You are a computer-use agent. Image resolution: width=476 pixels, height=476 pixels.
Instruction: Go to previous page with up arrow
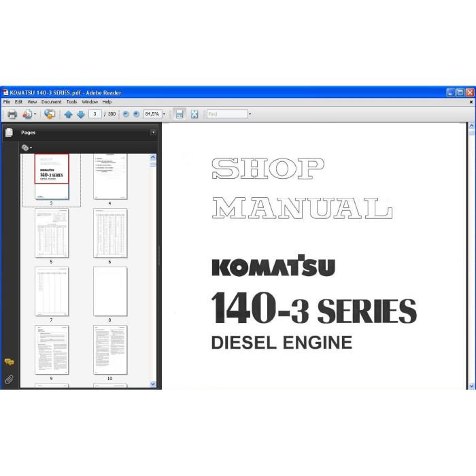click(x=68, y=114)
